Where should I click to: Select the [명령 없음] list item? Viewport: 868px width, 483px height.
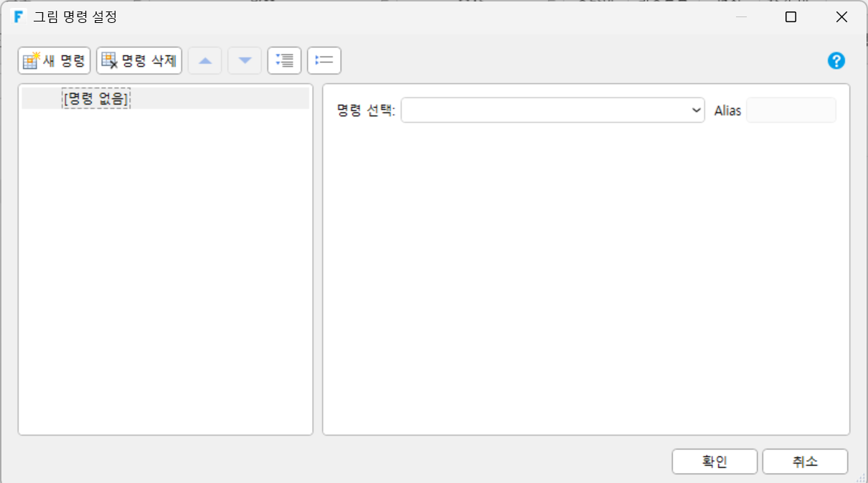pos(165,99)
